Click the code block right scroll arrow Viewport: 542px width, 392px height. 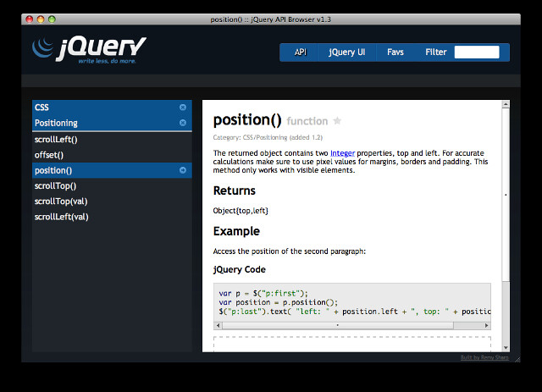pos(487,325)
